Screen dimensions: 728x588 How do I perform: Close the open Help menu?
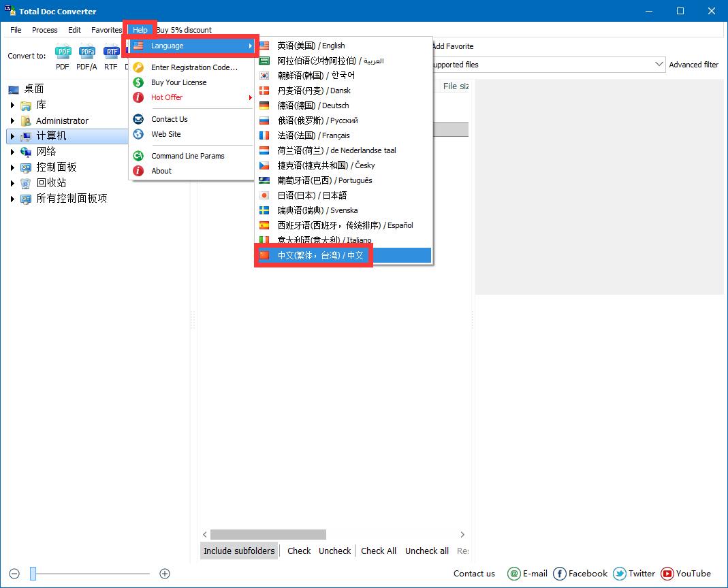(140, 30)
